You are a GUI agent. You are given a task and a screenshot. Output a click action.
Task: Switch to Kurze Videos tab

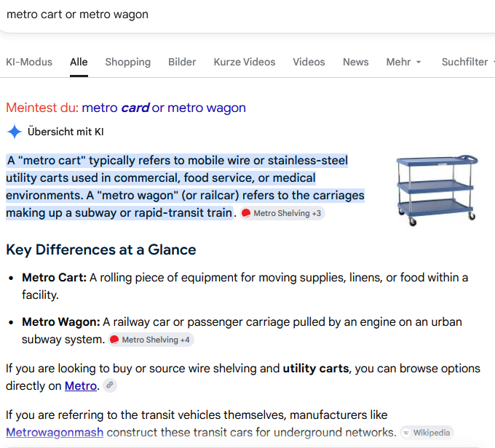pyautogui.click(x=245, y=62)
